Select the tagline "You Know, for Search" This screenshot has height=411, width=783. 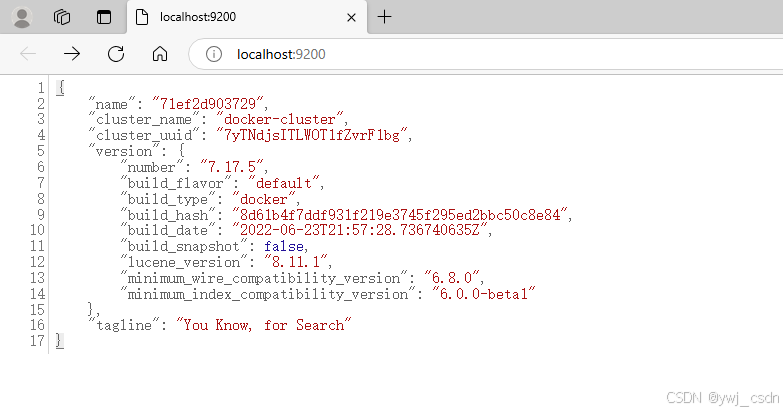[x=263, y=325]
